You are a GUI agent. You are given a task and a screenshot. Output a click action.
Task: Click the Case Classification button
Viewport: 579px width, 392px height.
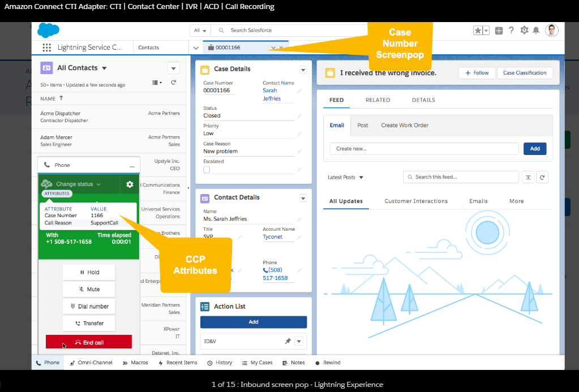click(525, 73)
